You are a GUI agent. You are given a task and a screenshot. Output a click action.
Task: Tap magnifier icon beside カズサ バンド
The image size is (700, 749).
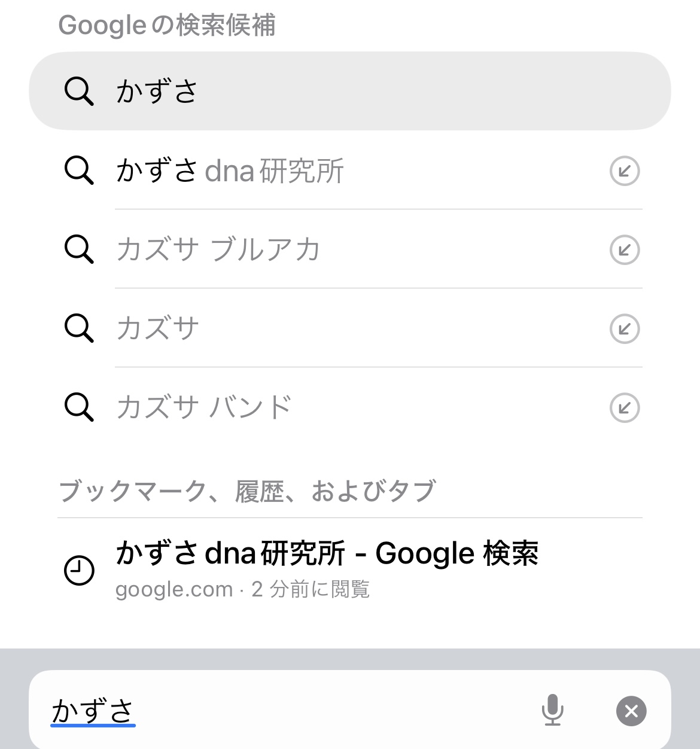point(79,408)
